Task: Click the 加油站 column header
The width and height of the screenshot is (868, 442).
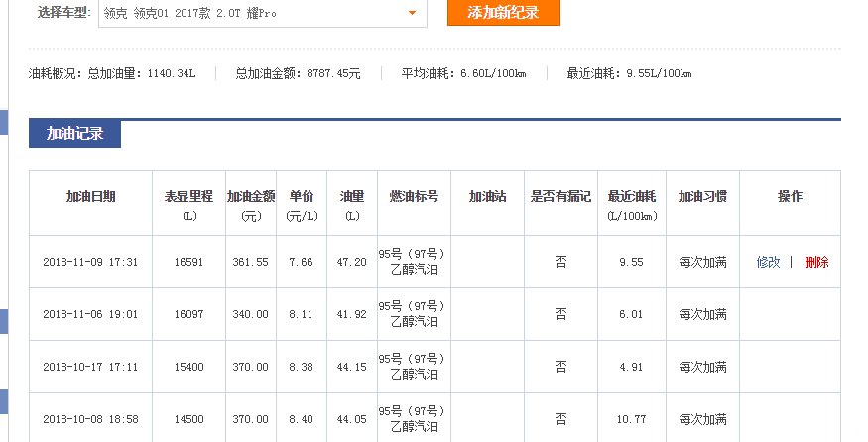Action: (x=487, y=197)
